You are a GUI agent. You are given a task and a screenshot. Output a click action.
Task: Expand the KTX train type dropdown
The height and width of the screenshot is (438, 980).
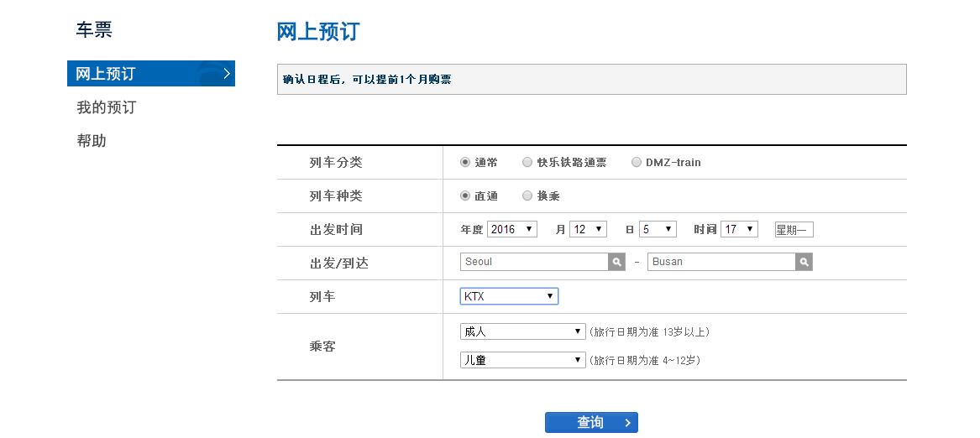tap(509, 296)
